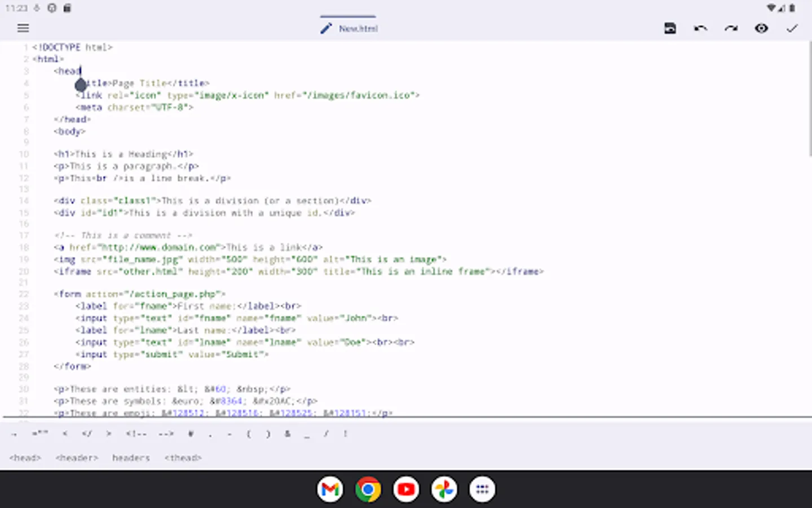Choose the <header> autocomplete suggestion
Image resolution: width=812 pixels, height=508 pixels.
point(77,458)
